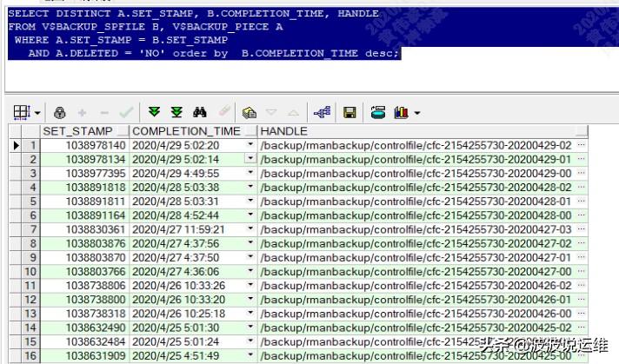The height and width of the screenshot is (364, 619).
Task: Select cell with SET_STAMP 1038738318
Action: 85,314
